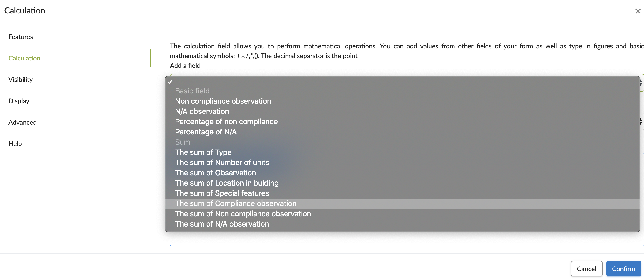Image resolution: width=644 pixels, height=280 pixels.
Task: Choose the Percentage of N/A option
Action: point(206,132)
